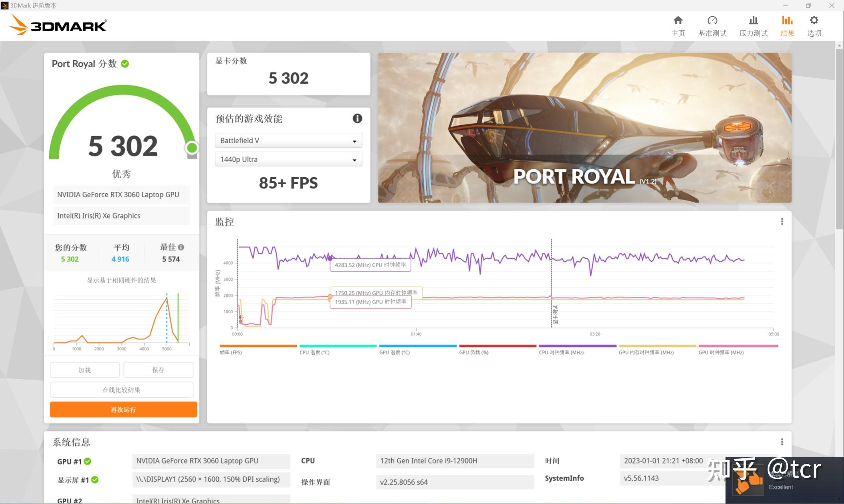
Task: Click the Port Royal banner image
Action: tap(585, 128)
